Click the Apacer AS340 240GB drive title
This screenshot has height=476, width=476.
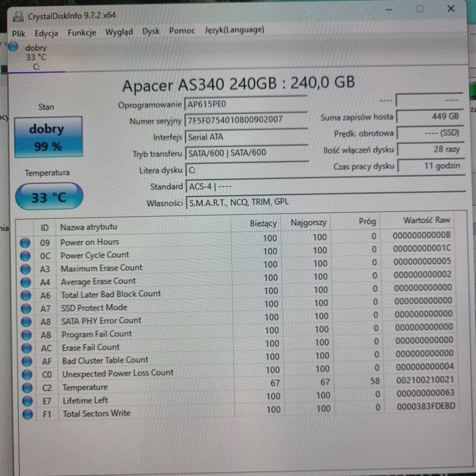[238, 84]
